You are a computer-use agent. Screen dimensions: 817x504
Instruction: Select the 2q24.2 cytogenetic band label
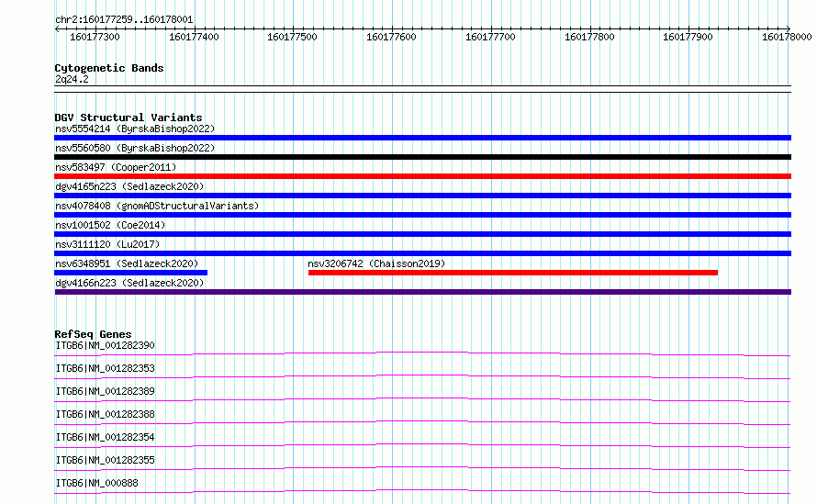tap(72, 79)
